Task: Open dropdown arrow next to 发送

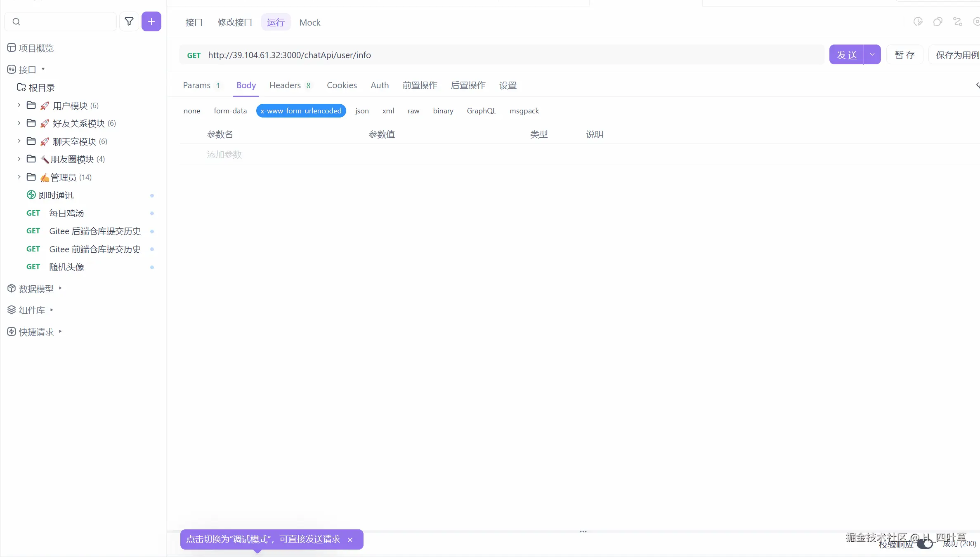Action: click(872, 55)
